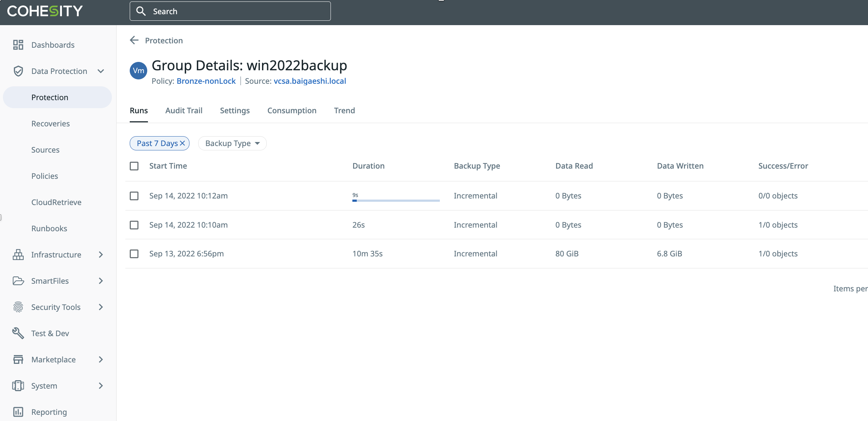Click the 10m 35s duration cell
This screenshot has height=421, width=868.
pos(368,253)
